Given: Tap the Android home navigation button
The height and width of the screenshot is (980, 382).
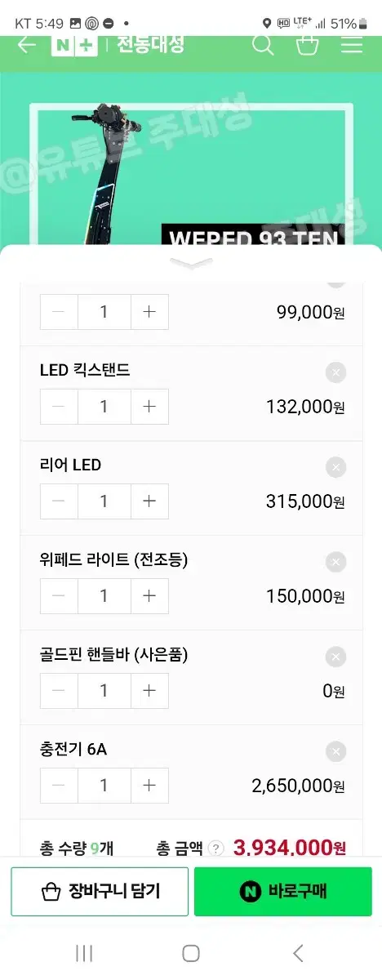Looking at the screenshot, I should [x=191, y=953].
